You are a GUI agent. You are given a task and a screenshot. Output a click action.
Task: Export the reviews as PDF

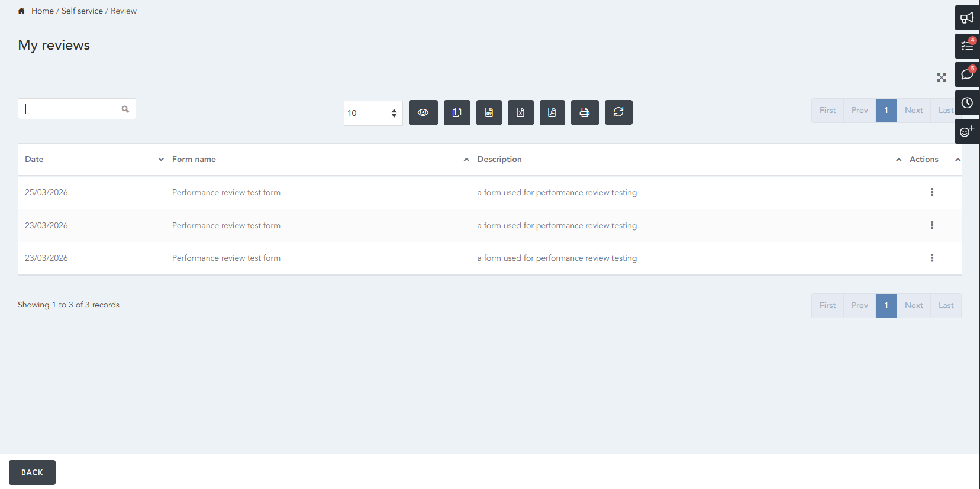click(x=552, y=112)
